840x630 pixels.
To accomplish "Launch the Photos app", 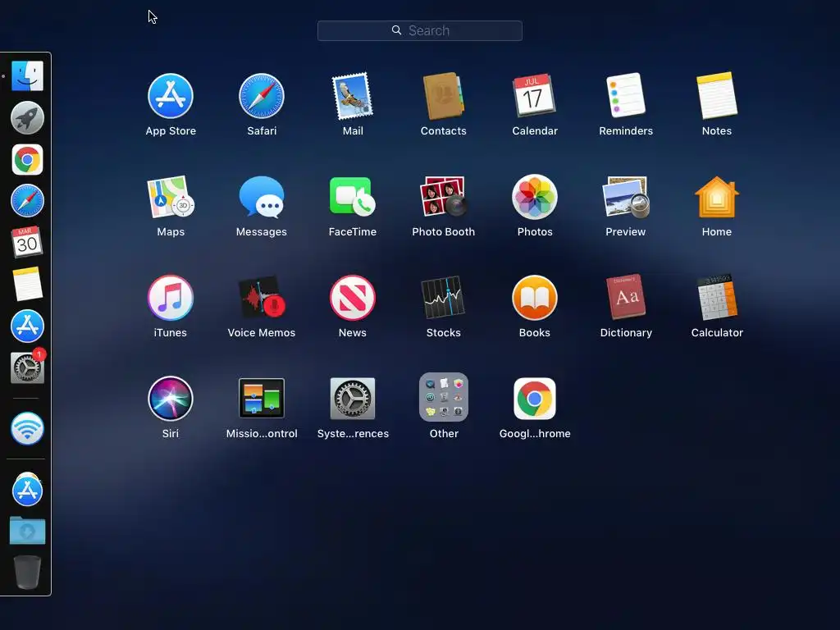I will point(535,197).
